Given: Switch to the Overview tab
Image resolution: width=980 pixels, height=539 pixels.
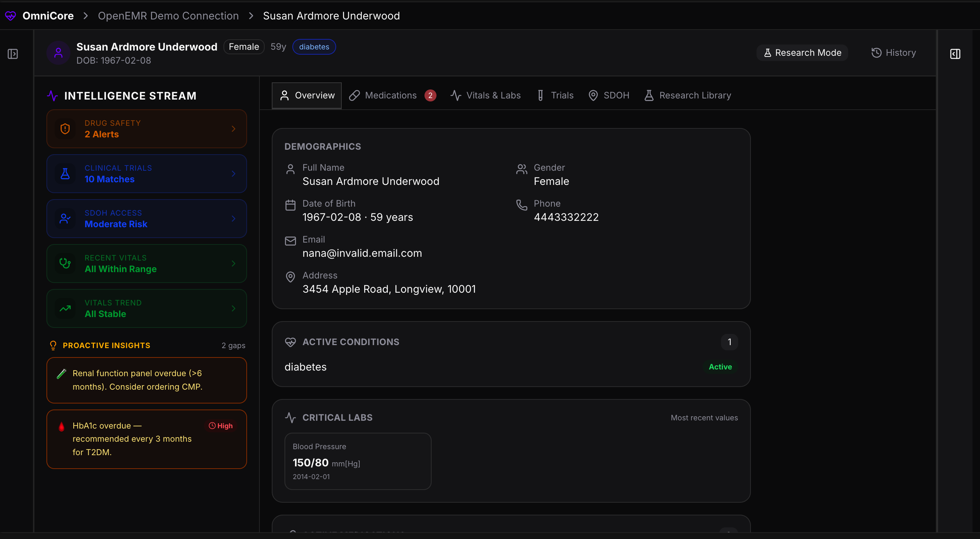Looking at the screenshot, I should (x=307, y=95).
